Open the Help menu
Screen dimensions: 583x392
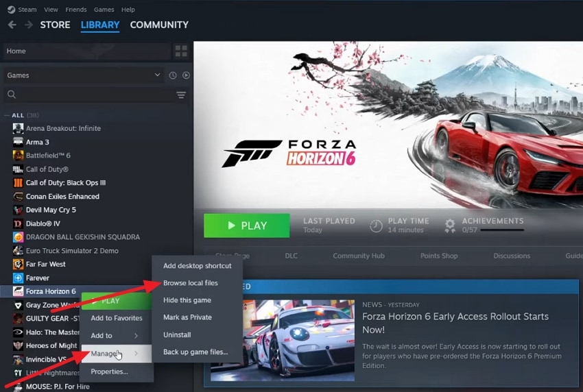[128, 10]
